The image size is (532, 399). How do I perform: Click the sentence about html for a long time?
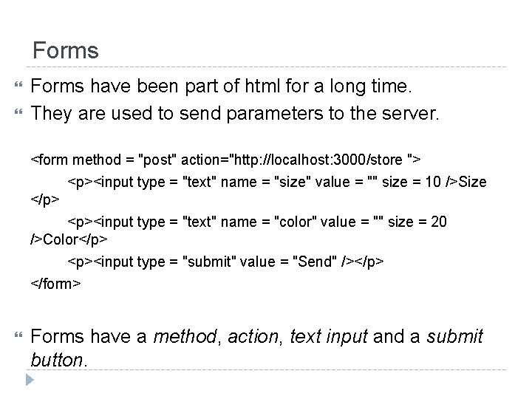219,86
